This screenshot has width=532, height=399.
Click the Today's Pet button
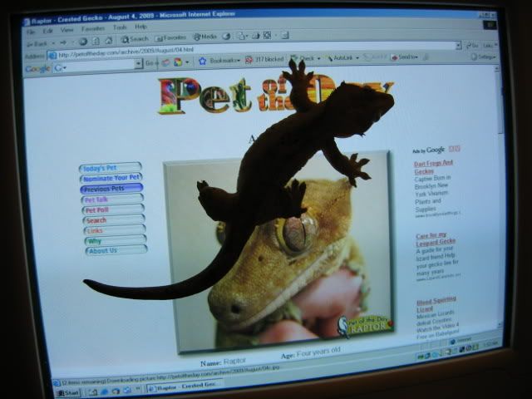tap(111, 168)
